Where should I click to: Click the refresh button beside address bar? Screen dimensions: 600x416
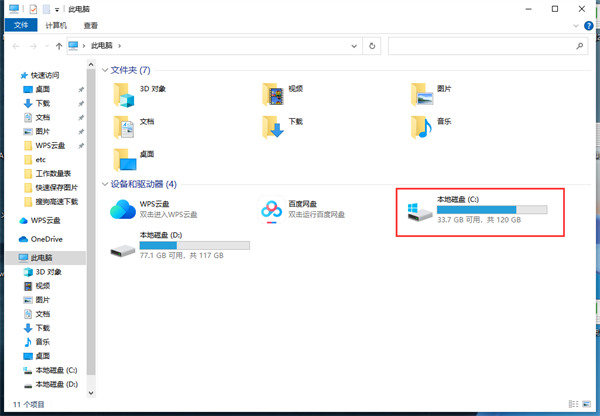point(373,45)
